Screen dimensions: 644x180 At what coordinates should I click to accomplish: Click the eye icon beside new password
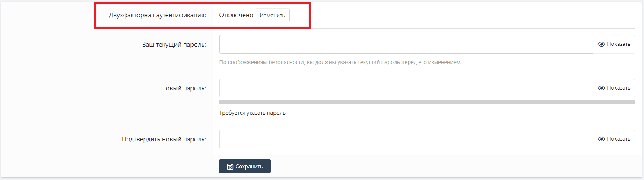click(x=601, y=88)
